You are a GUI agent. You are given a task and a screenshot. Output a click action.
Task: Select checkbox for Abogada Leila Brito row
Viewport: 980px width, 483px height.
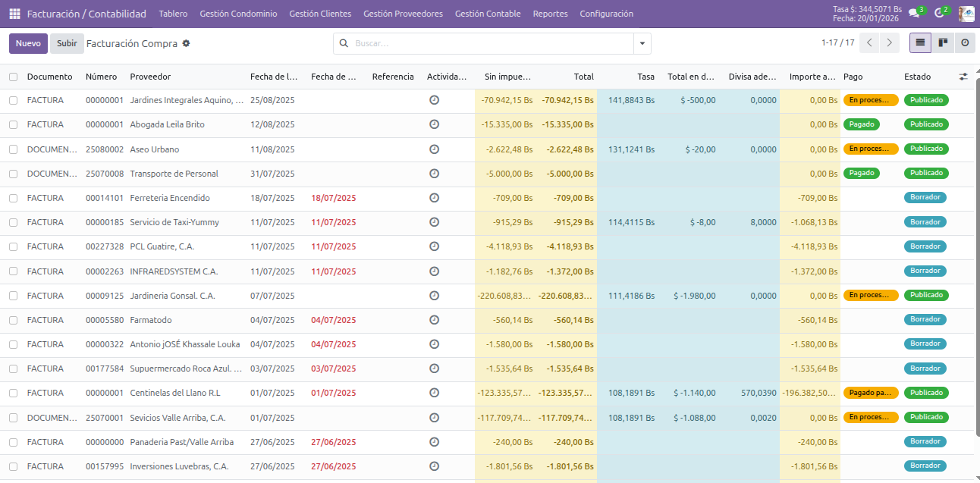(13, 124)
